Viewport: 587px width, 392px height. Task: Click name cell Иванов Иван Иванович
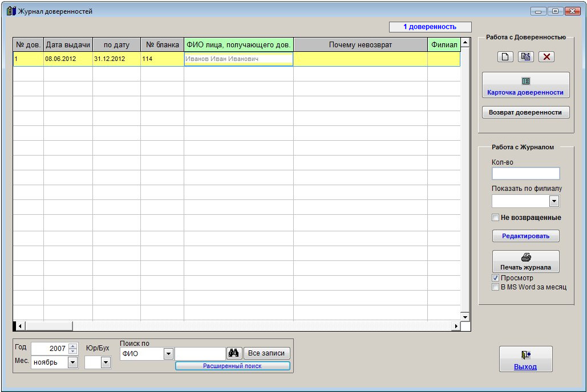click(x=239, y=59)
